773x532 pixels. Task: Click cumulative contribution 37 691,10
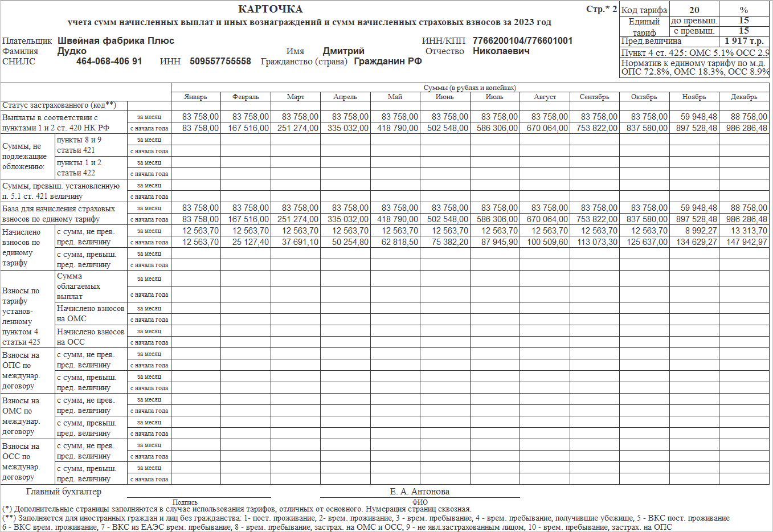(x=300, y=242)
